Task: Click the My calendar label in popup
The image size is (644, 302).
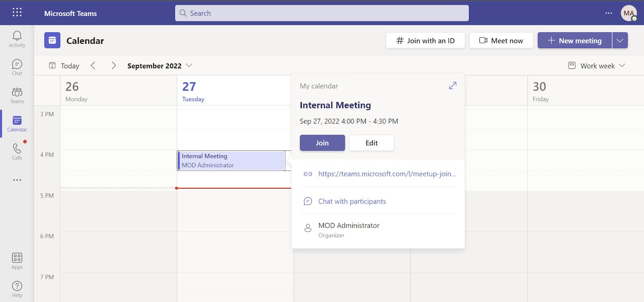Action: [319, 86]
